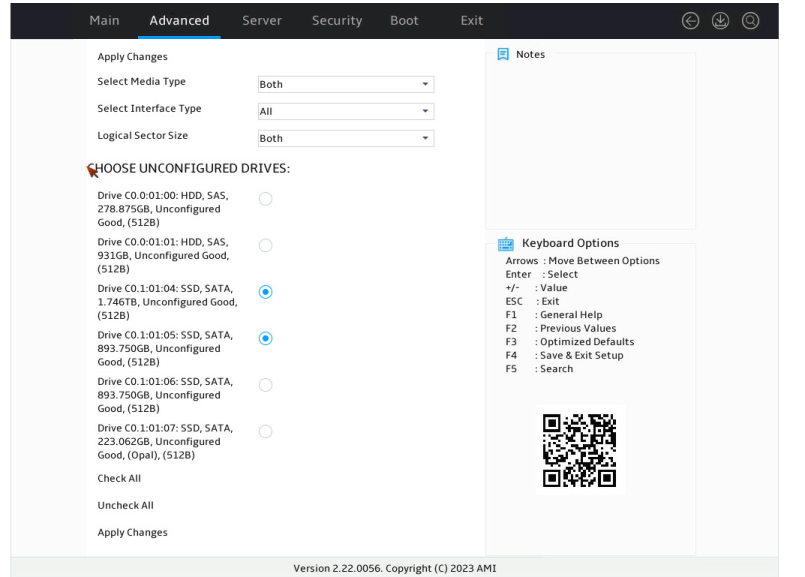Click the ESC Exit entry

click(x=532, y=301)
